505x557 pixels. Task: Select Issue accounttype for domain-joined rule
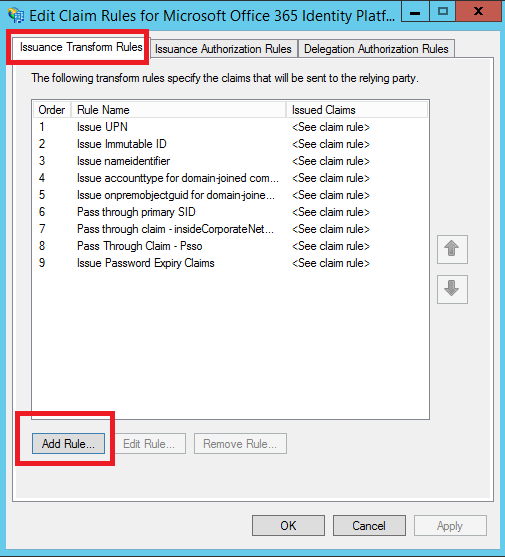click(230, 178)
